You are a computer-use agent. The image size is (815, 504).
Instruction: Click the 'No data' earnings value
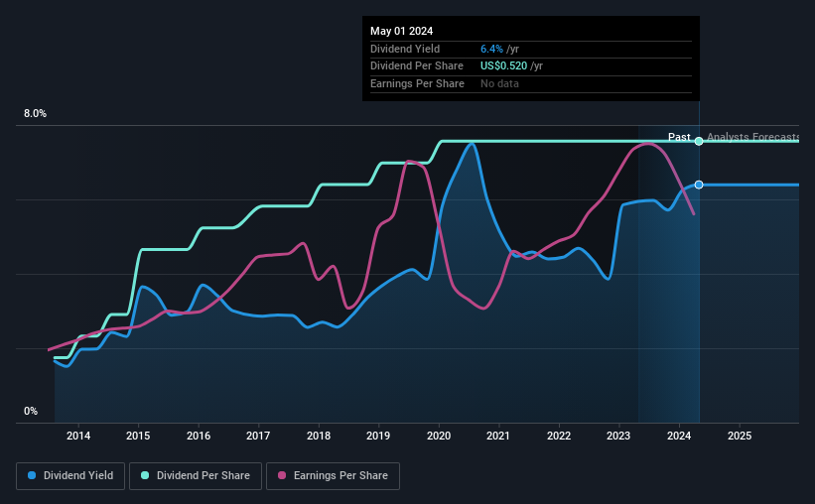pos(499,83)
